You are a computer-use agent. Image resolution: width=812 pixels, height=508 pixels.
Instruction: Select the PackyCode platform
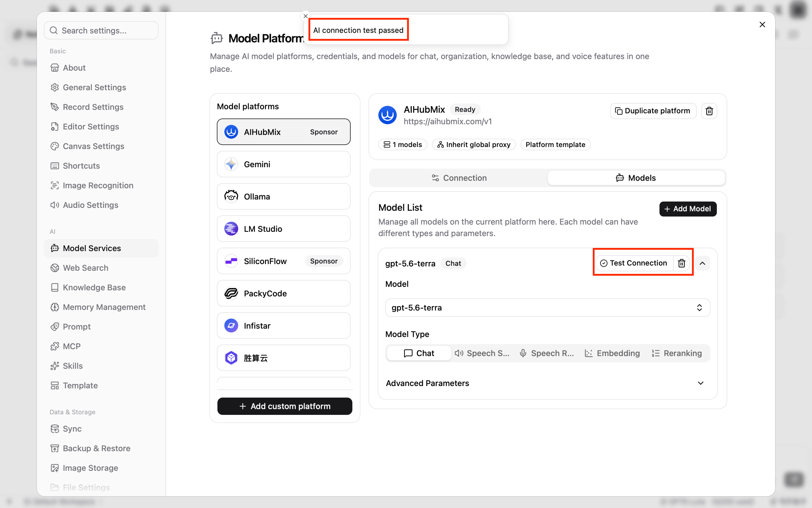pyautogui.click(x=283, y=293)
